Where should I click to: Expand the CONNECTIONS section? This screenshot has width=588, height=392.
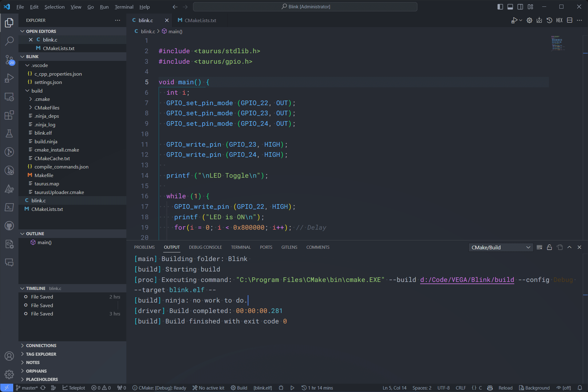(72, 346)
